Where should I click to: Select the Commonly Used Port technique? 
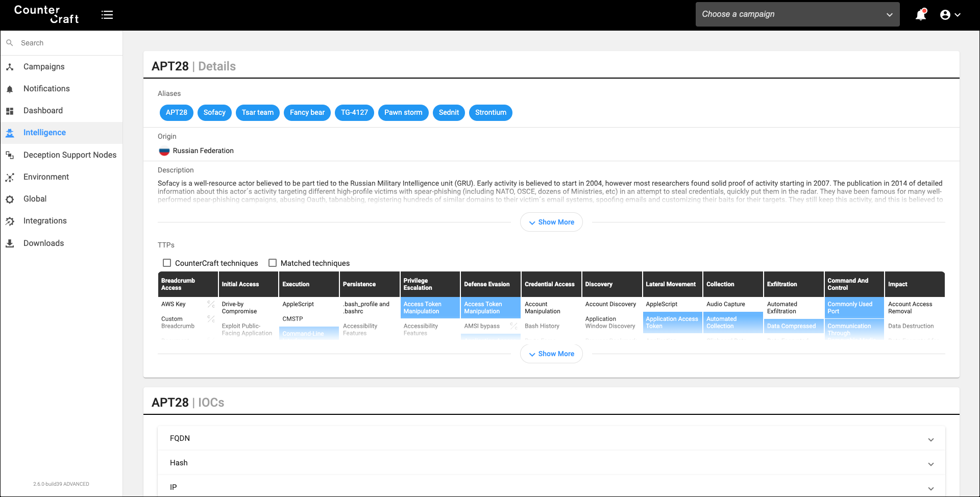coord(854,308)
